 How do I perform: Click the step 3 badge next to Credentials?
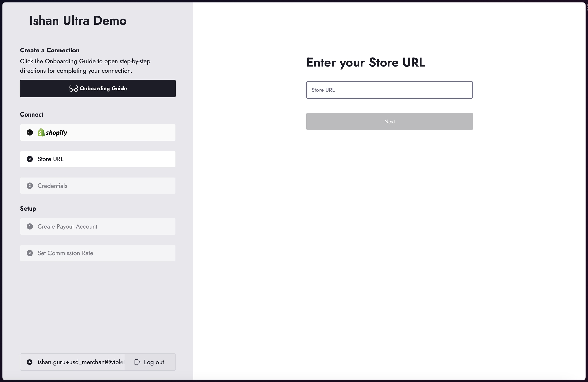(x=30, y=186)
